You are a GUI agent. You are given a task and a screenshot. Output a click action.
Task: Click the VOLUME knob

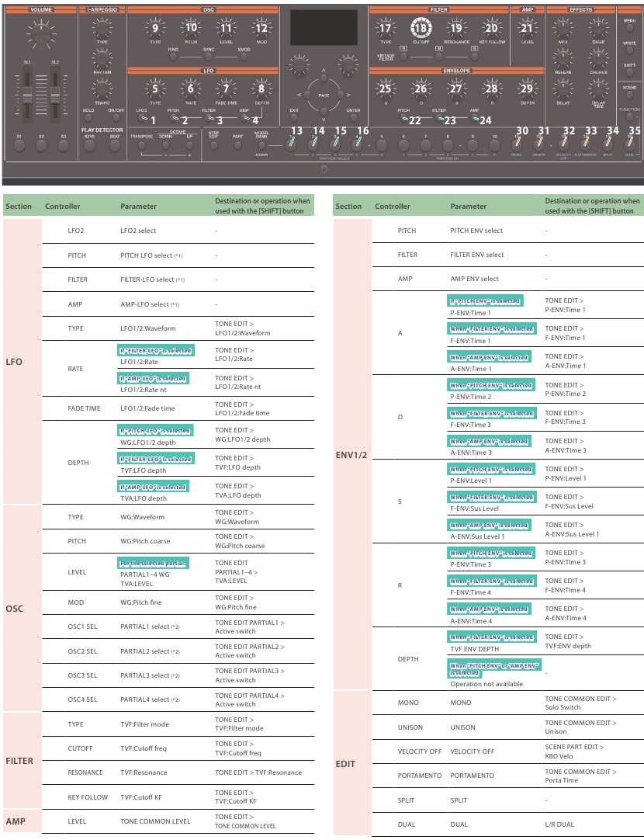[40, 33]
